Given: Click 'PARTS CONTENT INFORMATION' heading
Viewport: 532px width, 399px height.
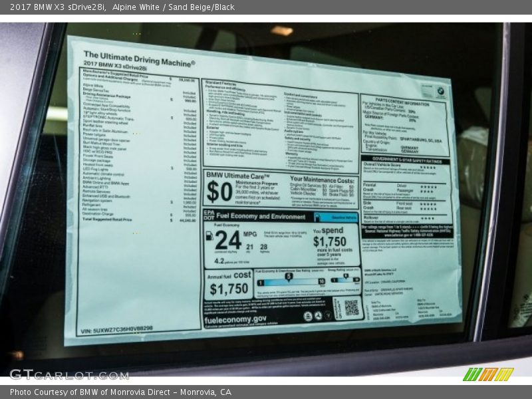Looking at the screenshot, I should (402, 102).
